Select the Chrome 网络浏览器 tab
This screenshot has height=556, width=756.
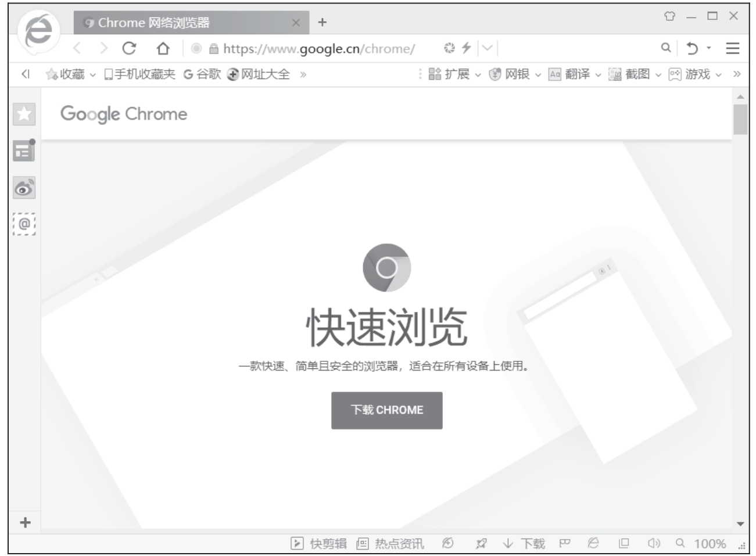[191, 23]
